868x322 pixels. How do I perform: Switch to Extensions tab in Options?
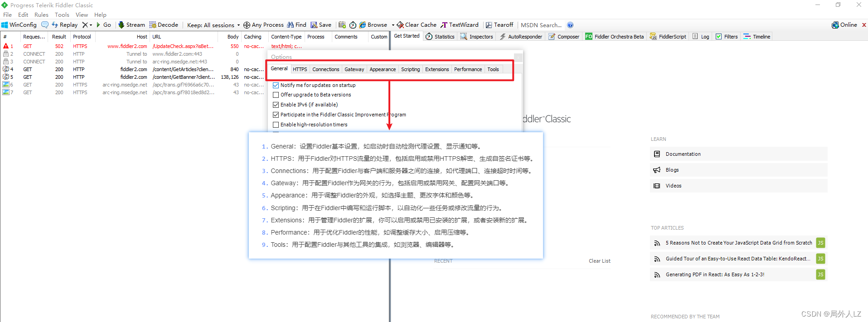(437, 69)
